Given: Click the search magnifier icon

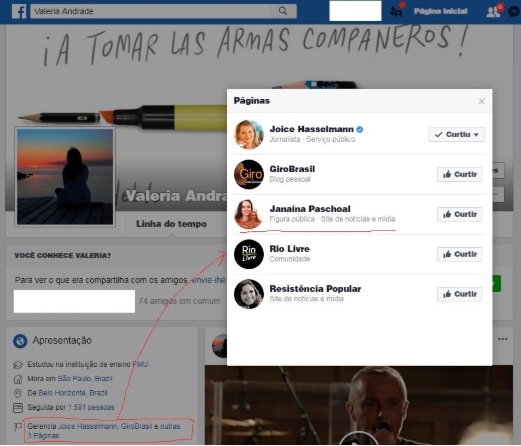Looking at the screenshot, I should tap(283, 11).
